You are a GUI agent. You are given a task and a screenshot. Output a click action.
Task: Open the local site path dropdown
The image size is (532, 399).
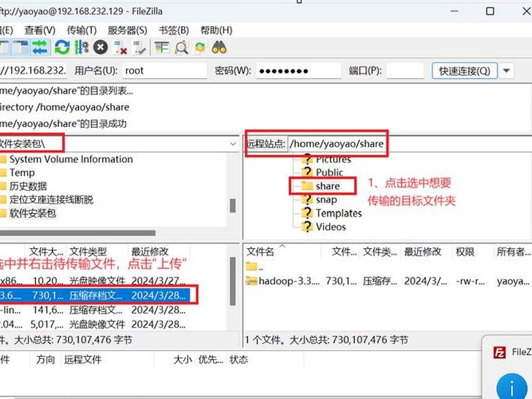pyautogui.click(x=233, y=144)
